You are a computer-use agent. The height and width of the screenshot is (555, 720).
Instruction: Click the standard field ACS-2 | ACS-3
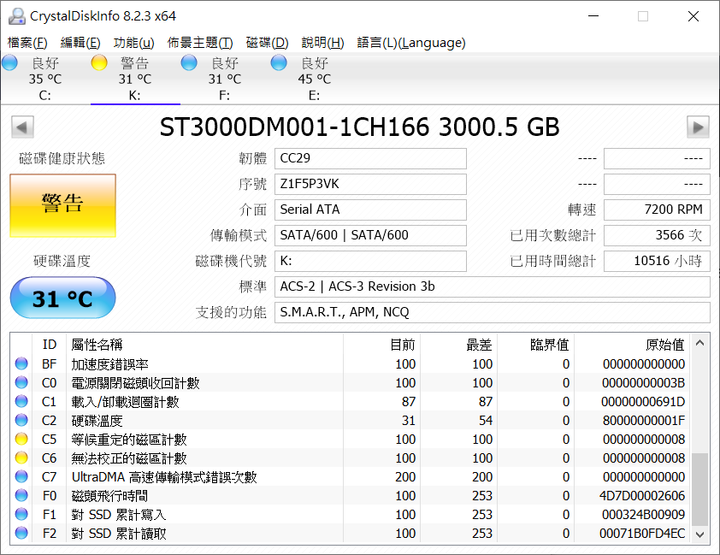(492, 287)
